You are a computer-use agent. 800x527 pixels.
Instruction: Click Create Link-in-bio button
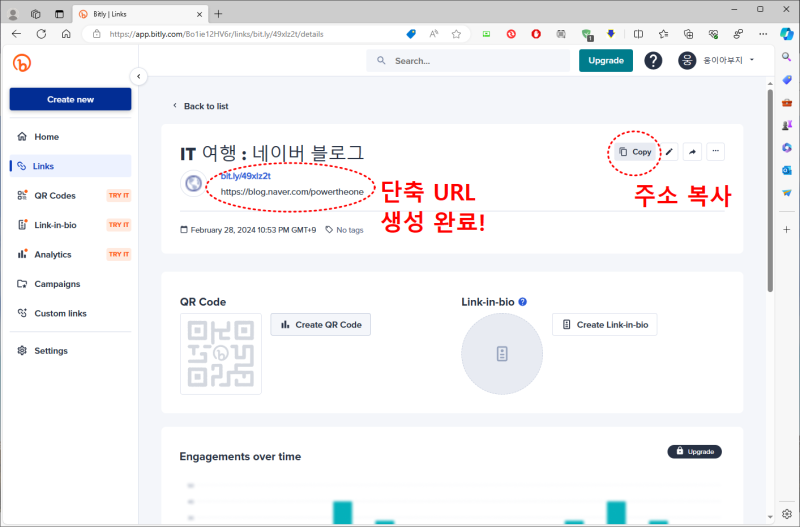(605, 324)
